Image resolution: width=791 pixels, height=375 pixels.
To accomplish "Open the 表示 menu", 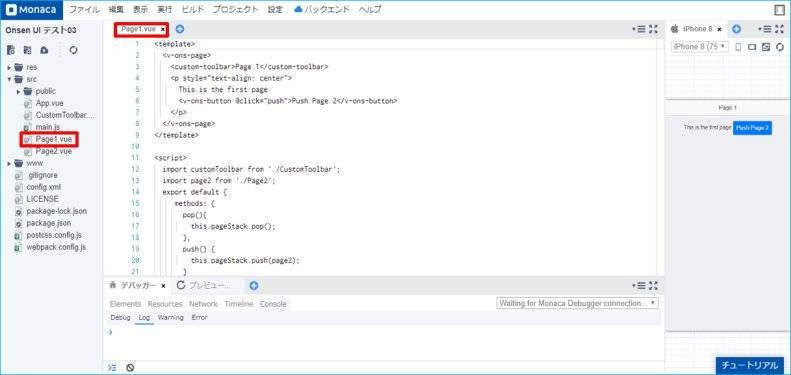I will 140,10.
